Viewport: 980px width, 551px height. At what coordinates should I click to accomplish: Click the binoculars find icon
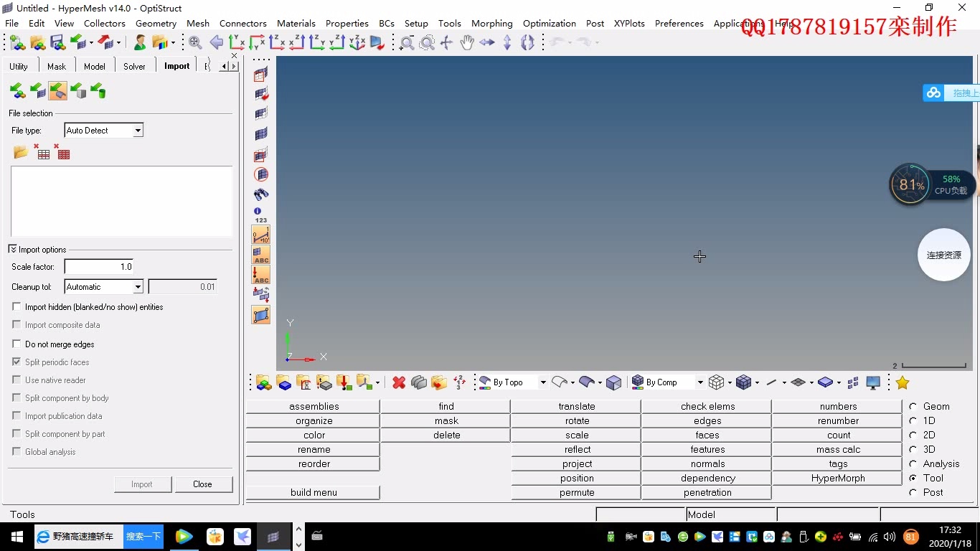pos(261,194)
